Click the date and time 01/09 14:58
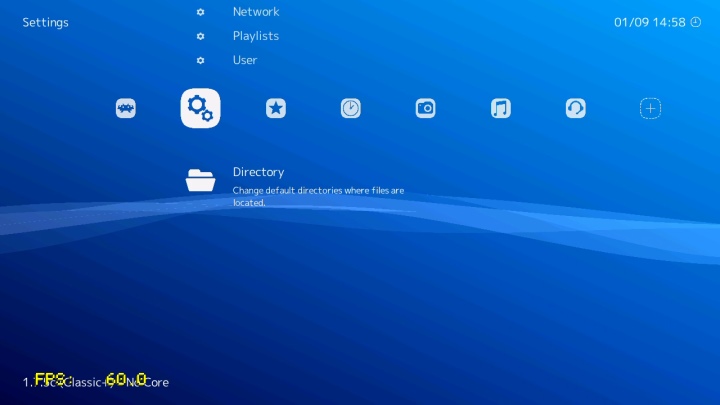 [649, 22]
